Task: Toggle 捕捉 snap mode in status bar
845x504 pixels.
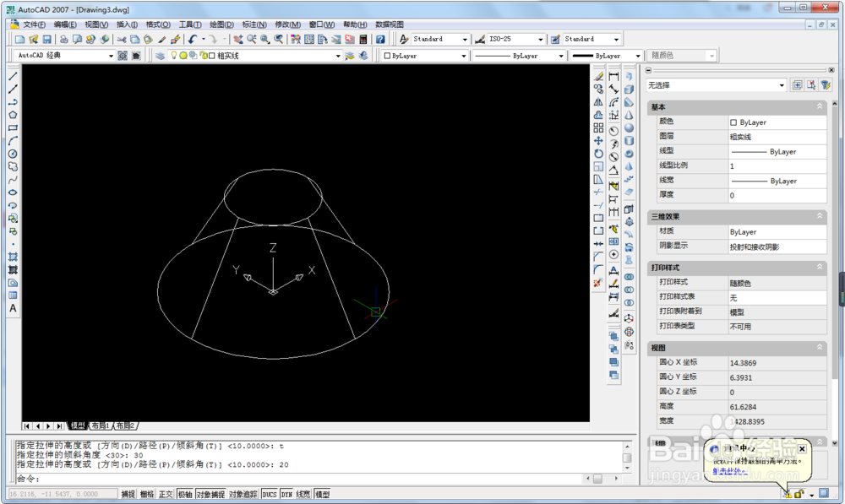Action: (128, 494)
